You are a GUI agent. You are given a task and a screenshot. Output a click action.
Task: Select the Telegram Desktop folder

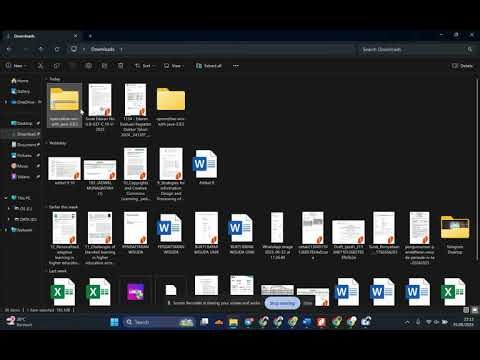(455, 233)
